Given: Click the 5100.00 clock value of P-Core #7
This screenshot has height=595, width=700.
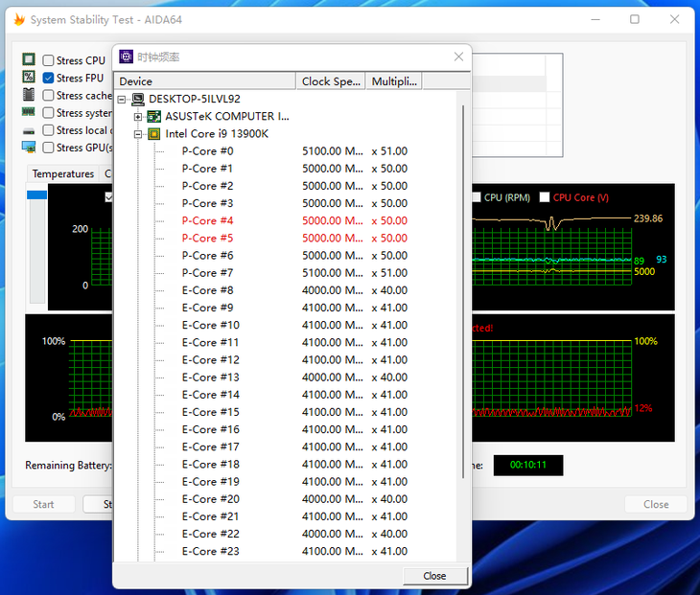Looking at the screenshot, I should 333,273.
